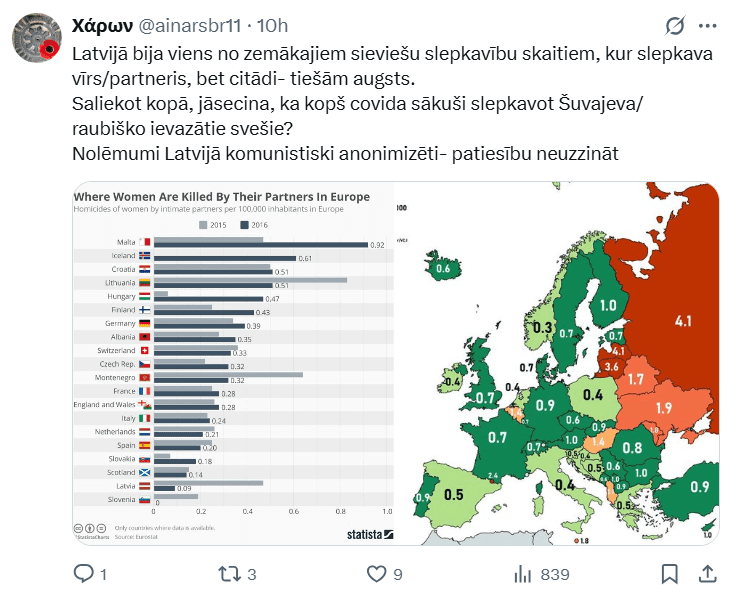Like the tweet with heart icon
Screen dimensions: 736x592
[x=377, y=573]
